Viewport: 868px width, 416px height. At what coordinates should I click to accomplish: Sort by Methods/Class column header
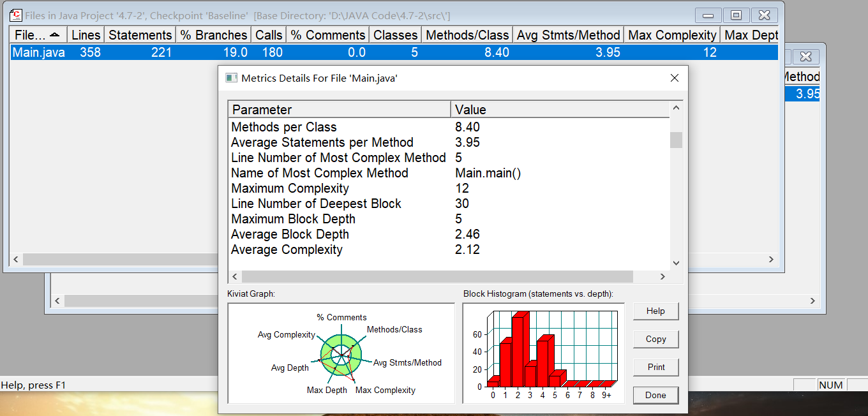point(467,35)
